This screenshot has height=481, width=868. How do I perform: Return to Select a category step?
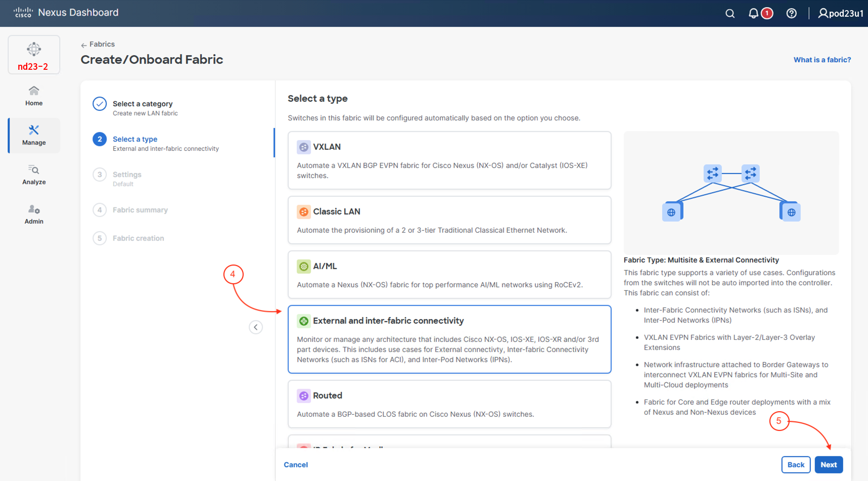(142, 104)
